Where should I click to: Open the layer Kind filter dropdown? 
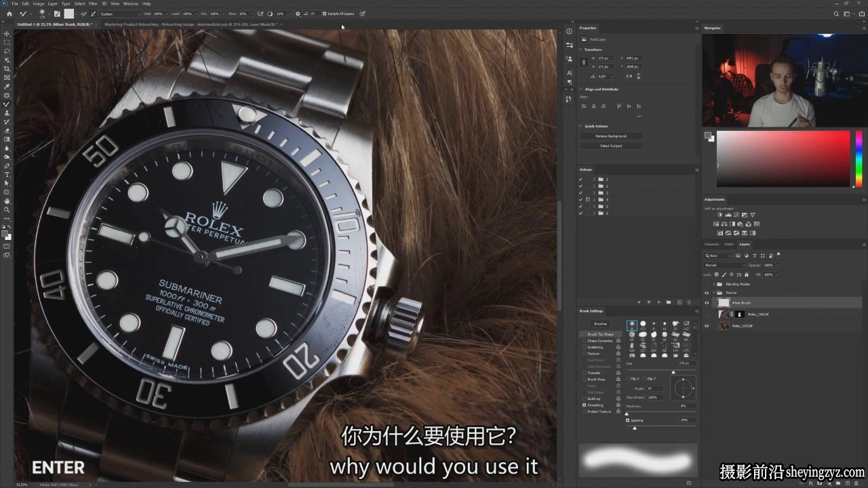click(x=718, y=256)
